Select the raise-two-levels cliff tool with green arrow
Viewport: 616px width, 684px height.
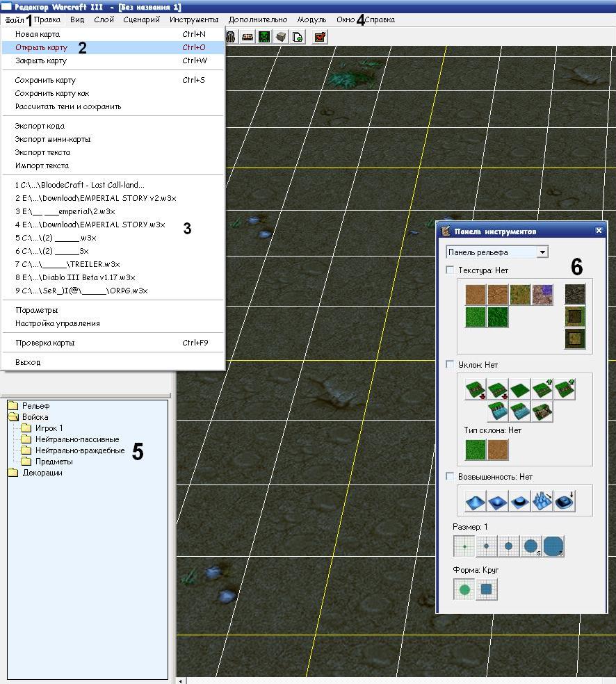pos(565,389)
